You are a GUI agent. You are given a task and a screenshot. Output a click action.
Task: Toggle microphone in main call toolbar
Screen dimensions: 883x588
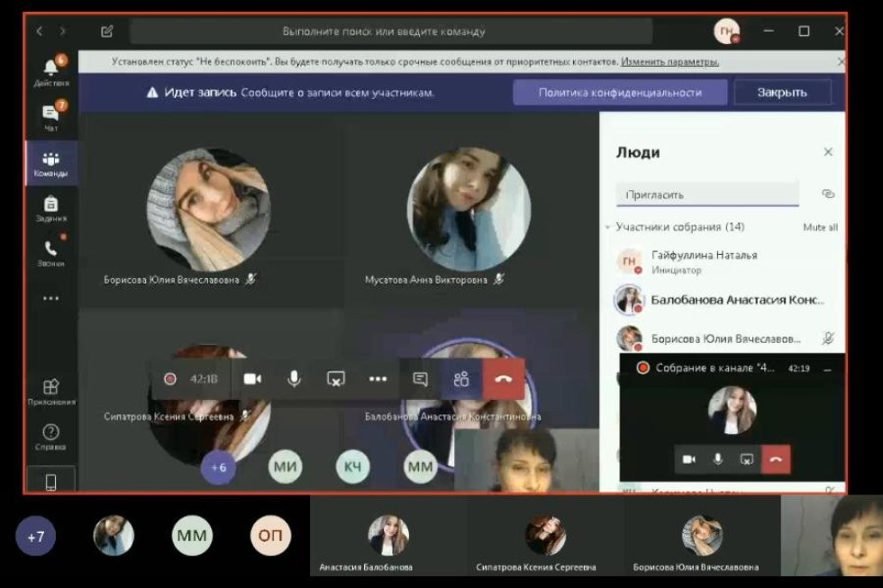[294, 379]
